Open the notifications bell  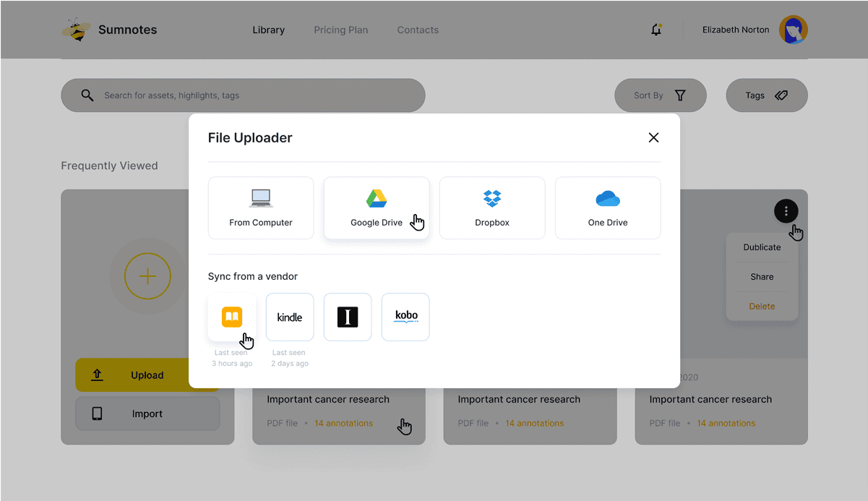pos(656,30)
